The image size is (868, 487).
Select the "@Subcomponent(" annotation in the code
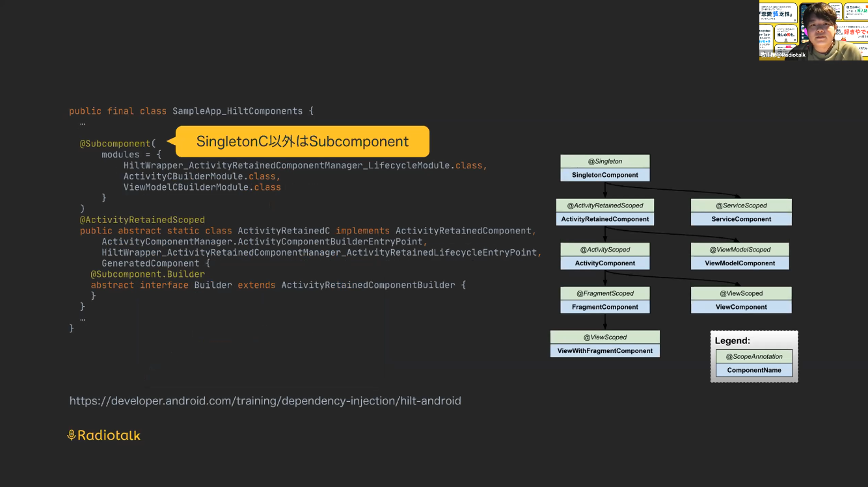(x=118, y=144)
